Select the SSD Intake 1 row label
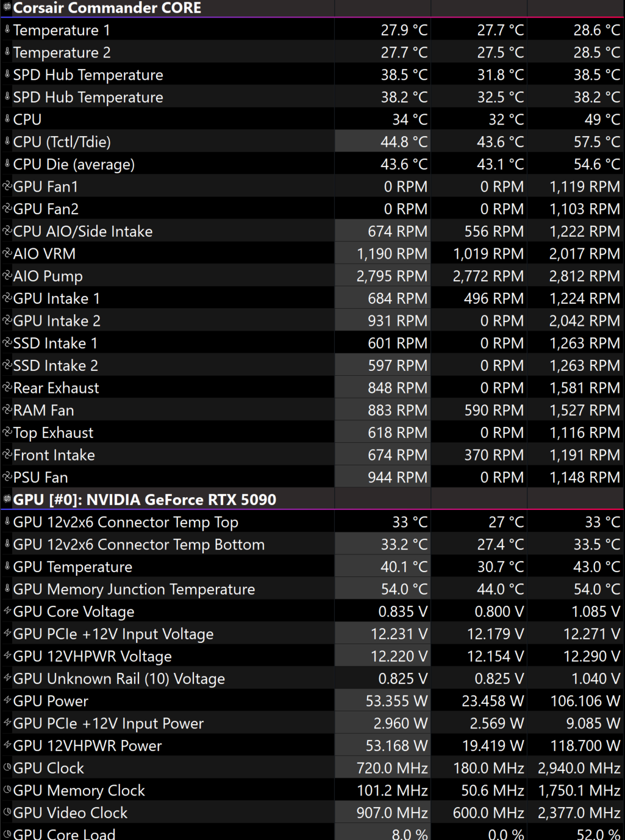 pos(55,343)
